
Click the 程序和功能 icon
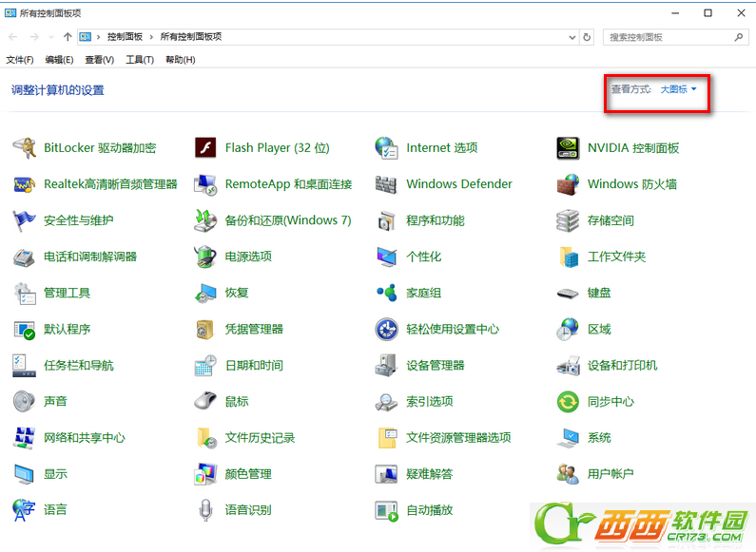(387, 220)
